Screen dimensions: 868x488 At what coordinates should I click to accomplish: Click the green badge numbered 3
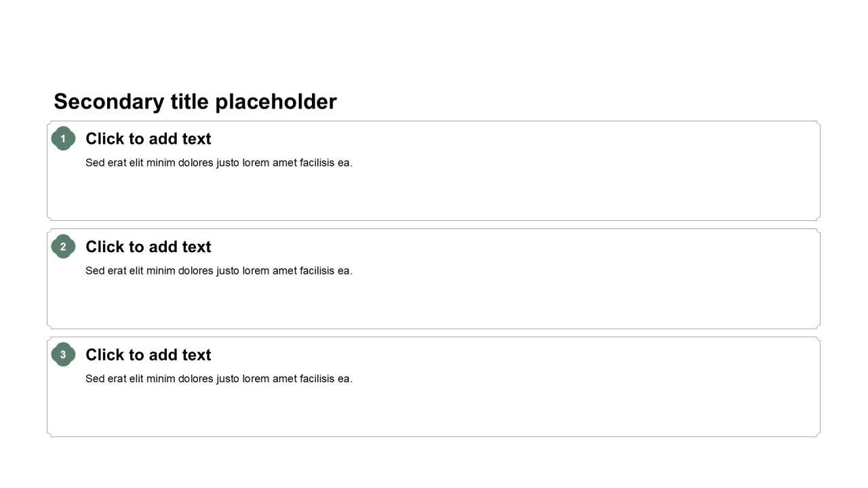coord(63,354)
